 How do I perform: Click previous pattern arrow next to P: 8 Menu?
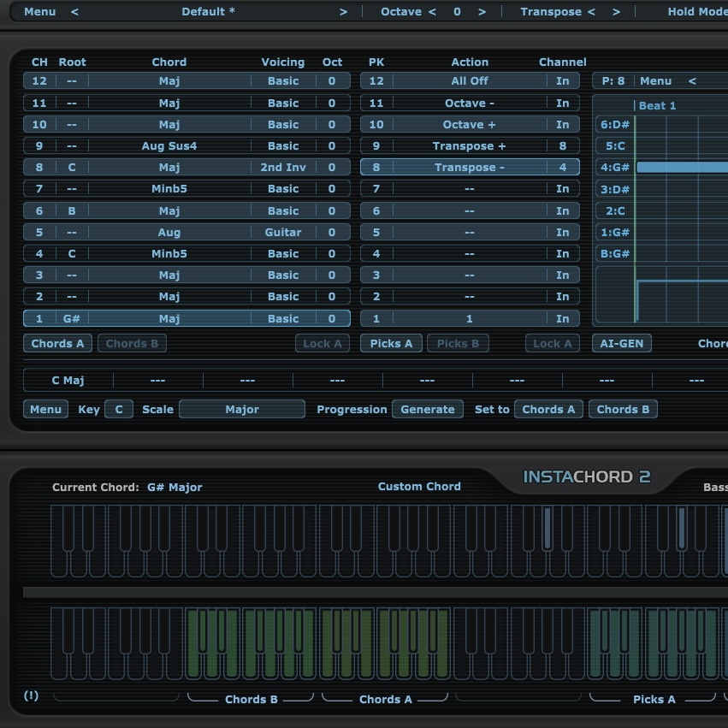tap(692, 81)
